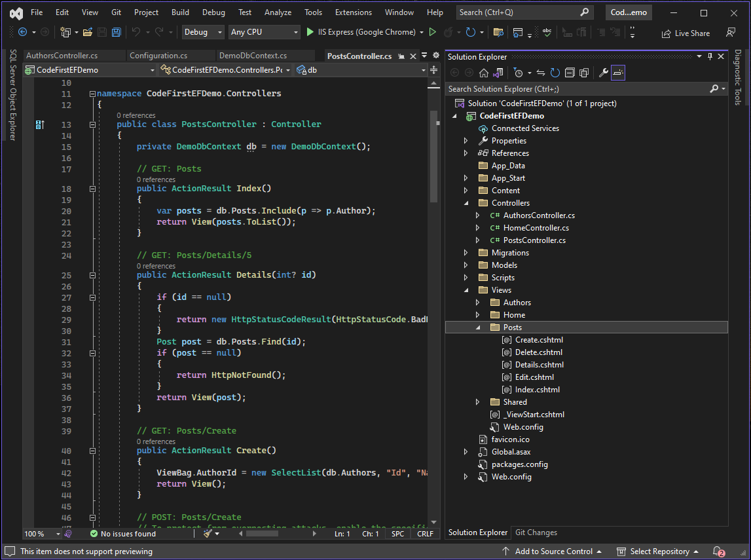Open Solution Explorer Properties via wrench icon
This screenshot has height=560, width=751.
tap(604, 72)
